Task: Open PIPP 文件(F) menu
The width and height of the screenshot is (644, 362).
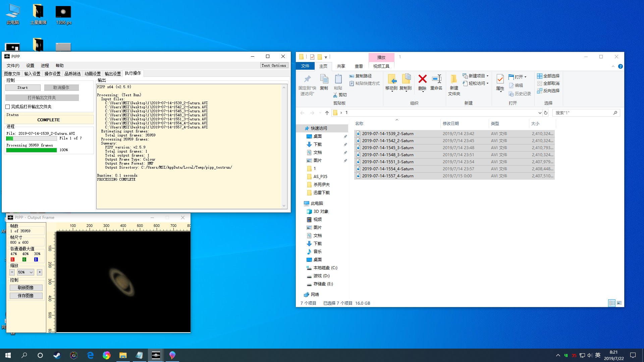Action: pos(13,66)
